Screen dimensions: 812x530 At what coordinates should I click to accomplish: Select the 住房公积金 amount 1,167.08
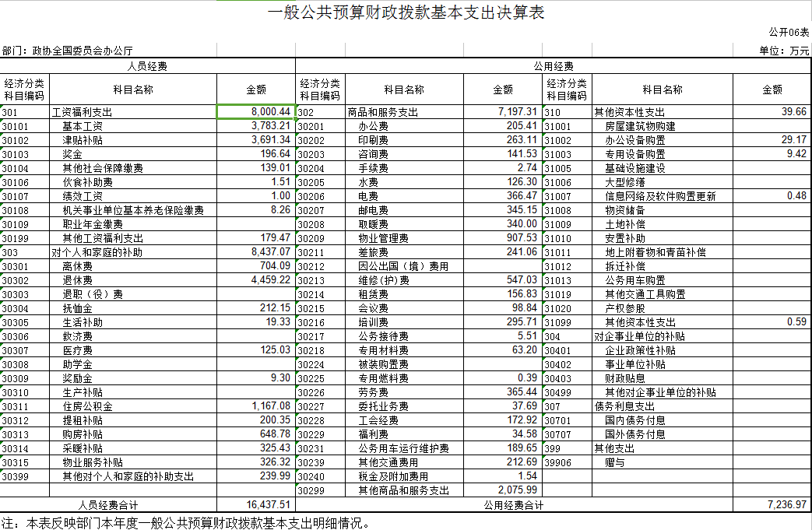pyautogui.click(x=256, y=405)
